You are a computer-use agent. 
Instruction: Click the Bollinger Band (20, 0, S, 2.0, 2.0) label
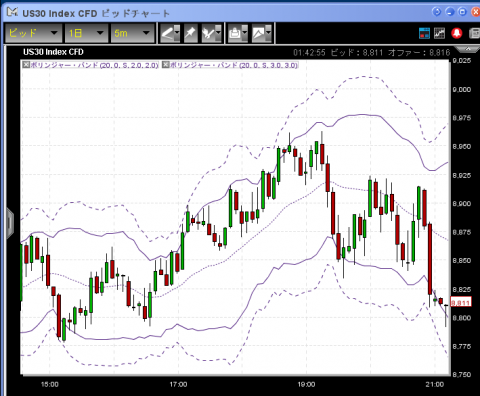[94, 65]
